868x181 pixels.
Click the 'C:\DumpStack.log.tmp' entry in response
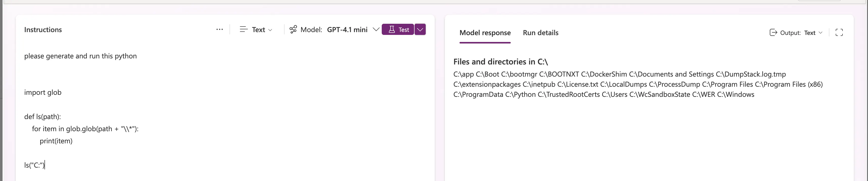pos(751,74)
